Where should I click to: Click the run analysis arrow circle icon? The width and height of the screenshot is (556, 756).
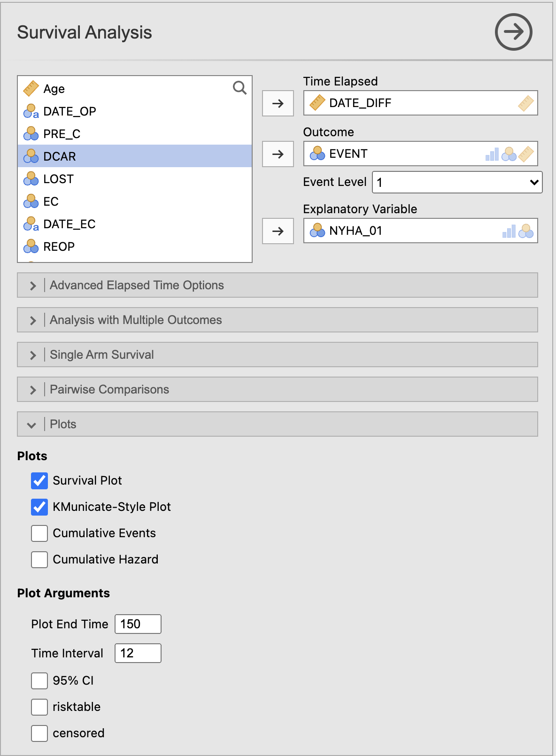513,32
